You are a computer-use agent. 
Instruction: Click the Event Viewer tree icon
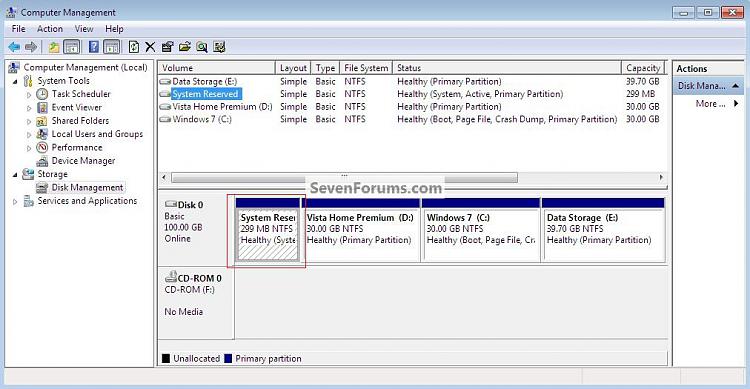coord(42,107)
